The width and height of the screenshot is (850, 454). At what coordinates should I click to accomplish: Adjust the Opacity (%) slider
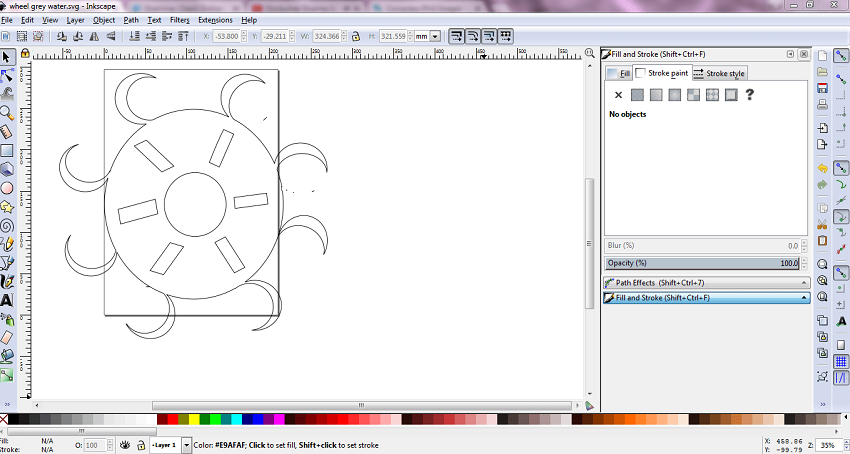[703, 263]
